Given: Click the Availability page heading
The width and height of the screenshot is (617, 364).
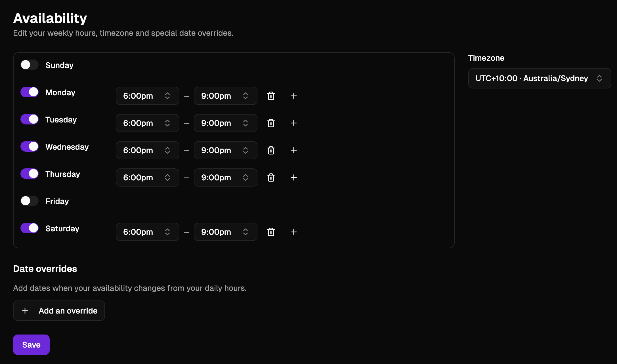Looking at the screenshot, I should 50,18.
